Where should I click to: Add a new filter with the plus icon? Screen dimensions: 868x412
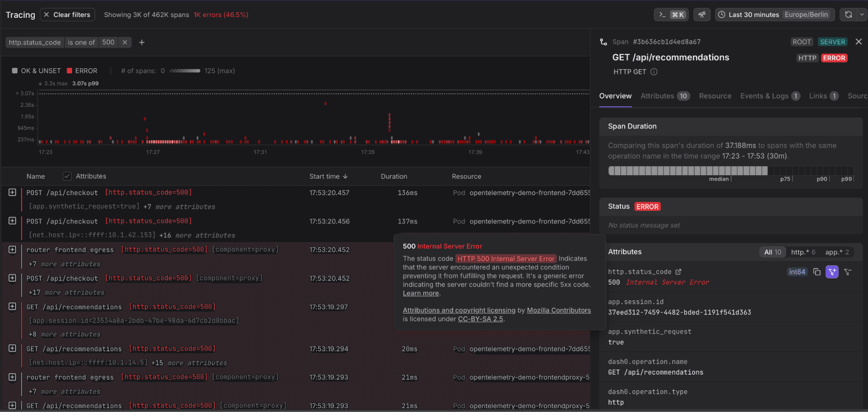click(x=142, y=42)
